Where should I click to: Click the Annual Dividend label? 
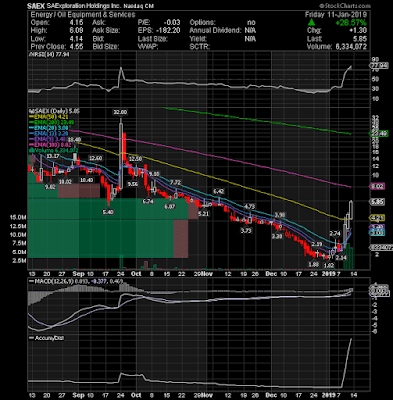pyautogui.click(x=215, y=30)
